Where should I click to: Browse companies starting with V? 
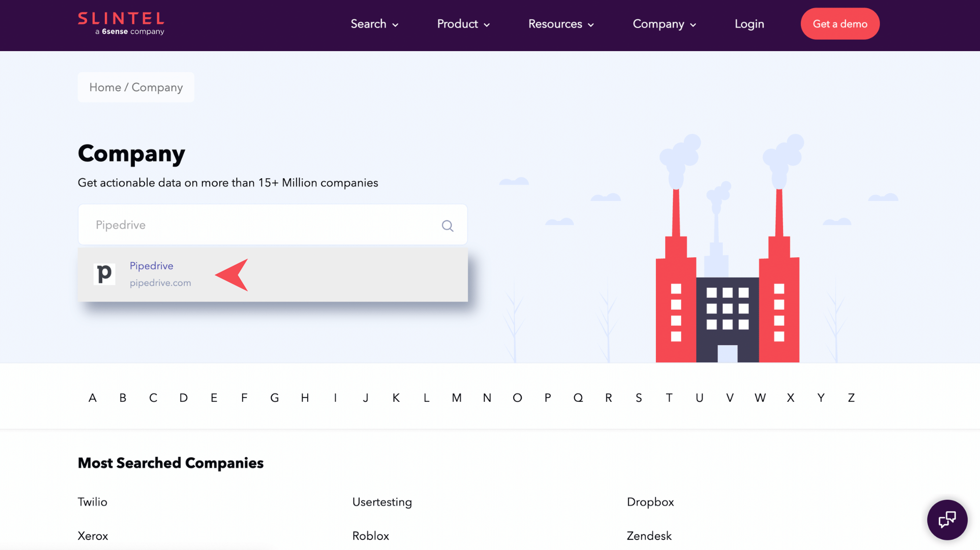click(730, 398)
